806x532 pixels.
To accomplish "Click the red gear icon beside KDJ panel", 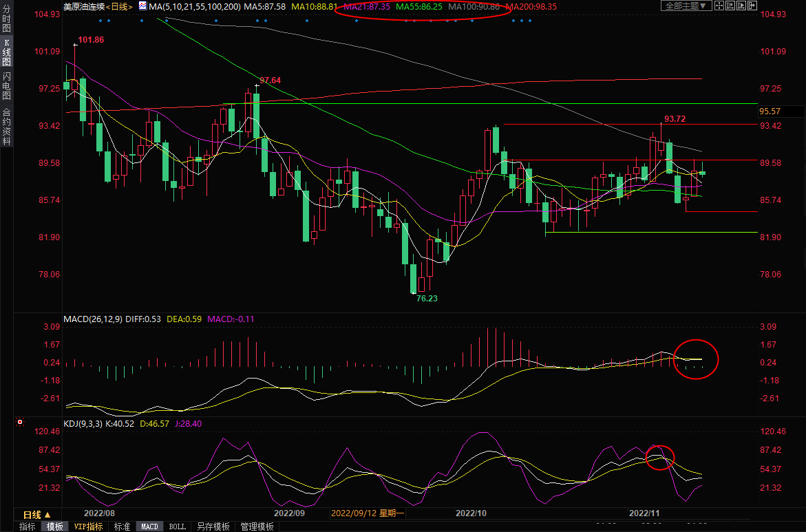I will coord(20,422).
